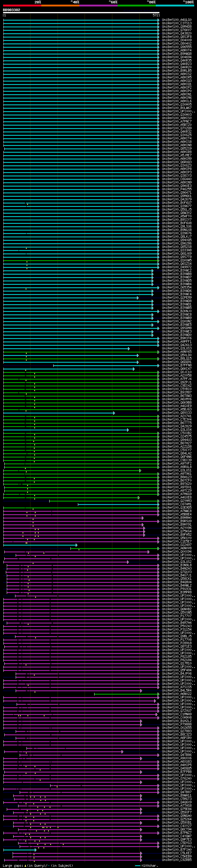
Task: Open hit UniRef100_A4ULG0
Action: pos(176,20)
